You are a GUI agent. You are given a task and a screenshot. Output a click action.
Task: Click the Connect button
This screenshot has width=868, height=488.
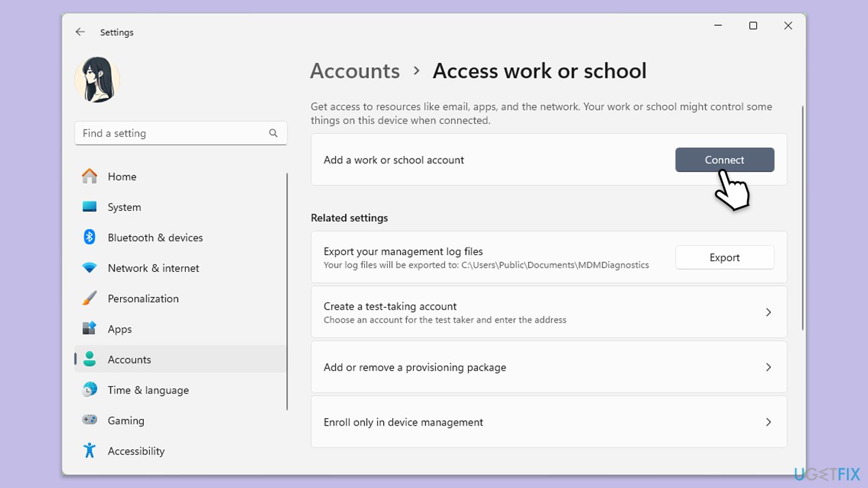click(x=725, y=160)
